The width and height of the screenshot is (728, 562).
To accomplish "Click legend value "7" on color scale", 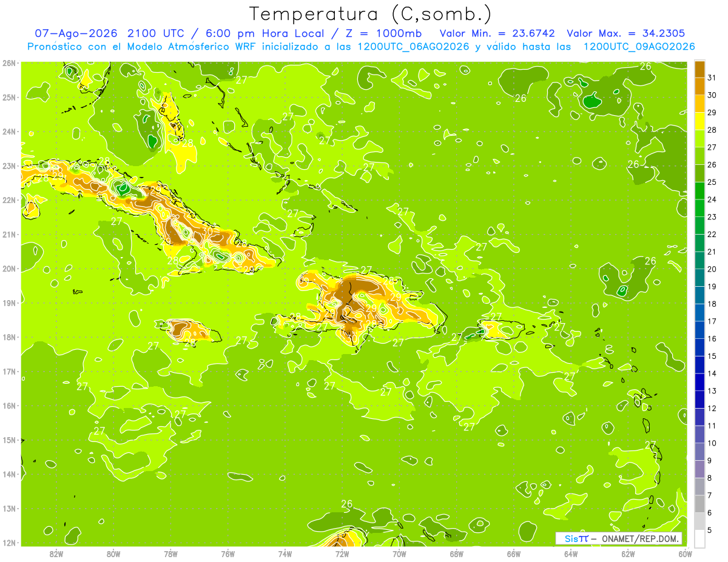I will 710,495.
